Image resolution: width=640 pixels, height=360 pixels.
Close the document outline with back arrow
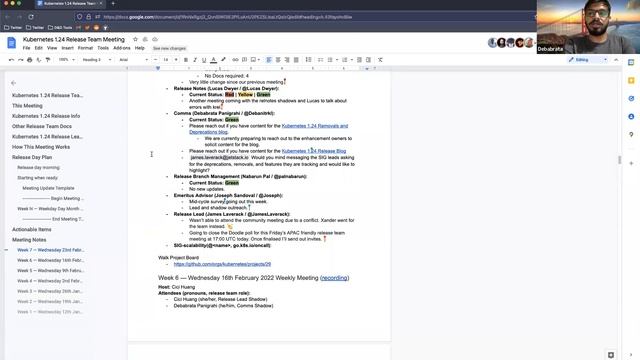[13, 83]
